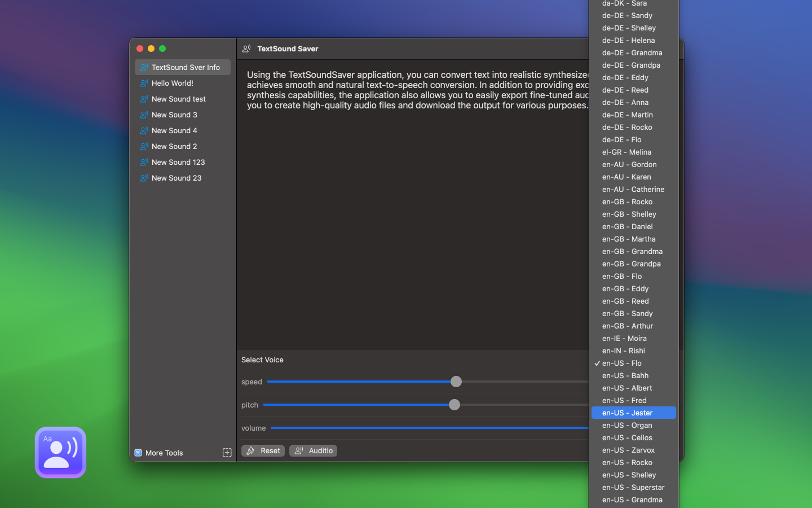
Task: Select en-US - Zarvox voice
Action: [634, 450]
